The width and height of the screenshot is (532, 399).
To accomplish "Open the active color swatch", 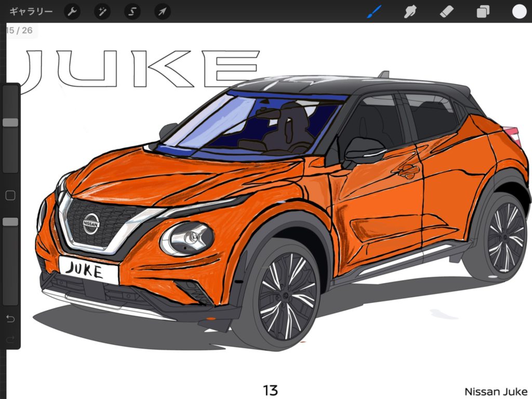I will [x=519, y=11].
